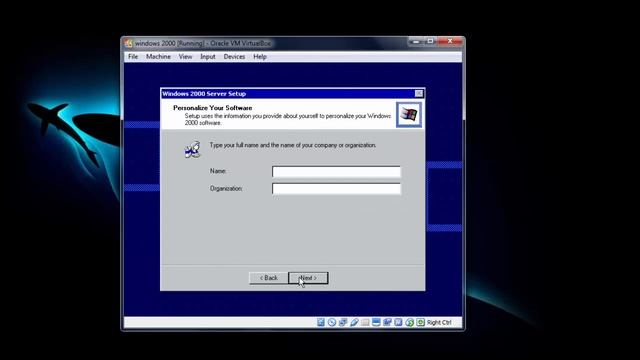Close the VirtualBox VM window

(450, 41)
